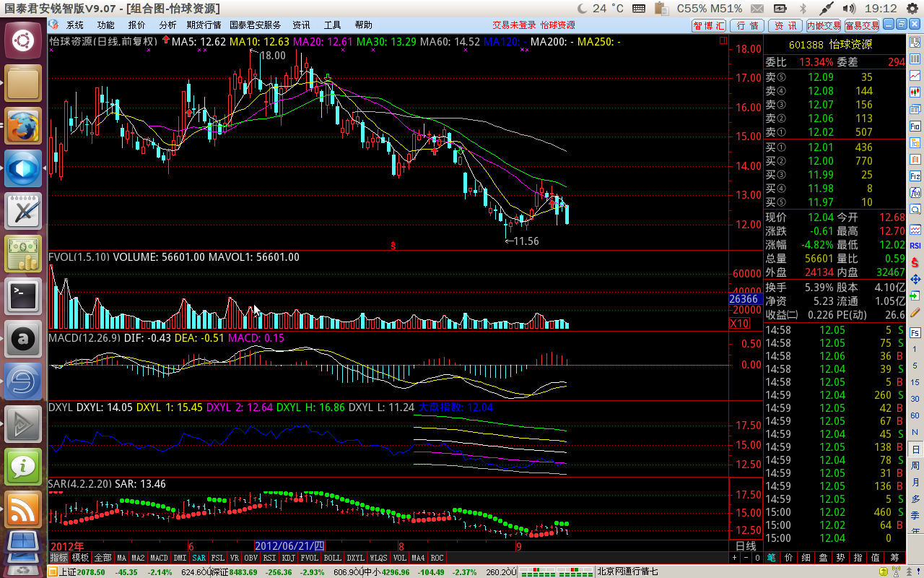This screenshot has height=578, width=924.
Task: Select the 周 weekly period button
Action: (915, 465)
